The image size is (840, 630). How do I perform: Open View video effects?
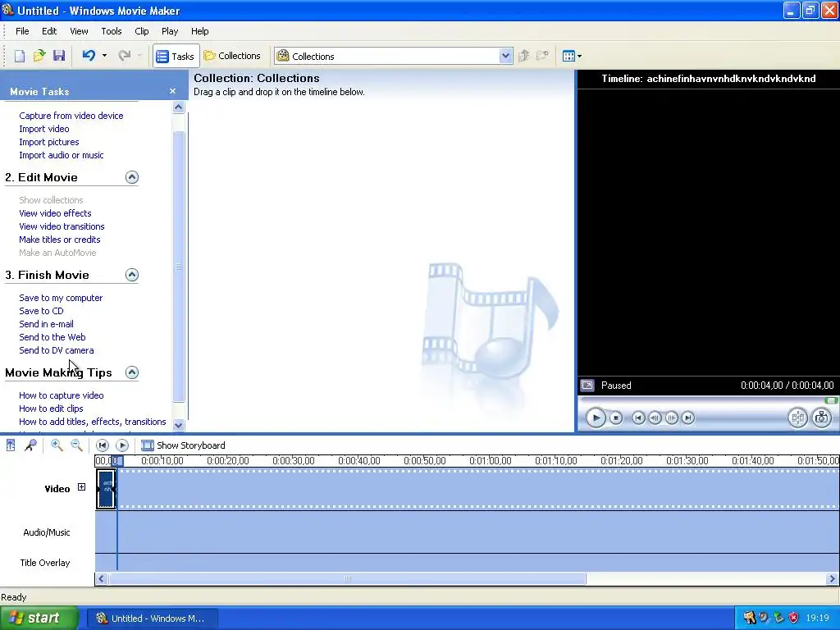click(55, 213)
